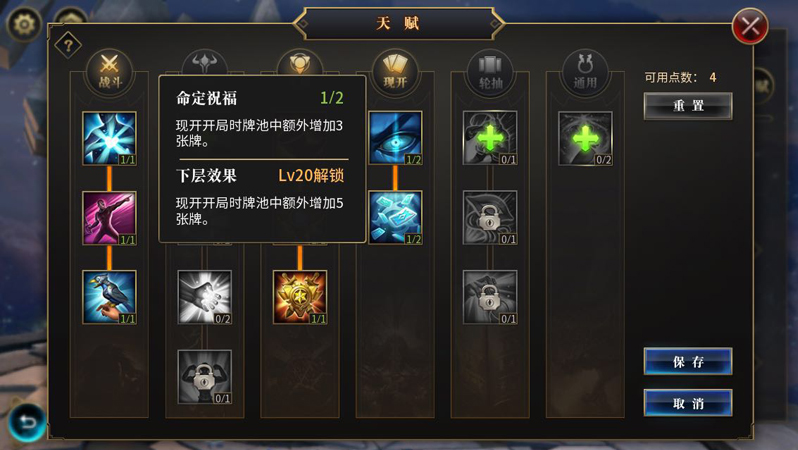Add a point to the 通用 talent
The image size is (798, 450).
pos(585,138)
